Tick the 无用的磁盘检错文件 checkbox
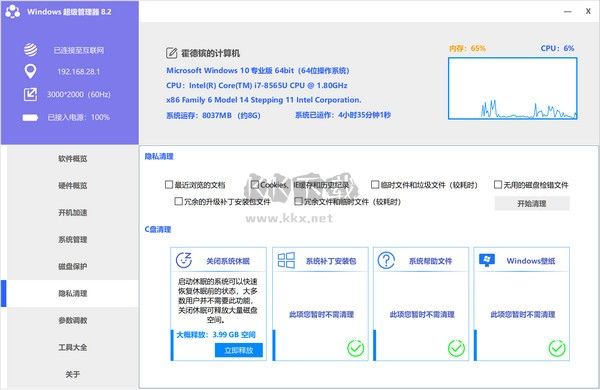This screenshot has width=600, height=390. point(498,185)
